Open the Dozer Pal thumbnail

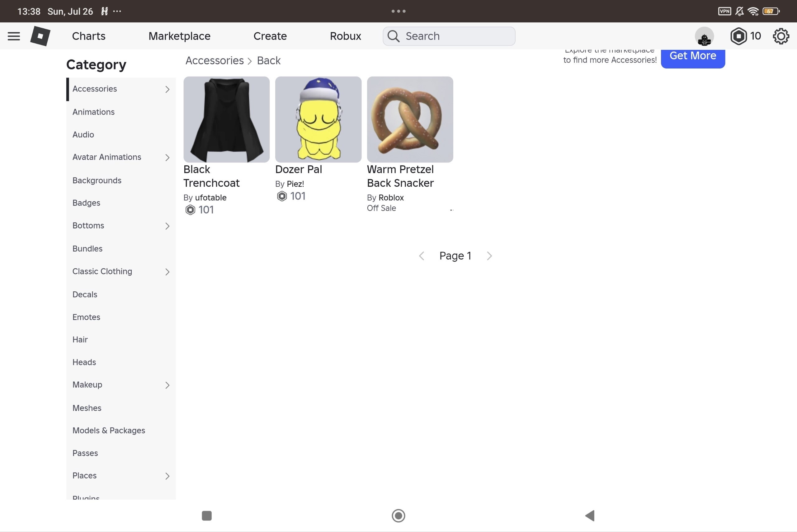coord(318,120)
